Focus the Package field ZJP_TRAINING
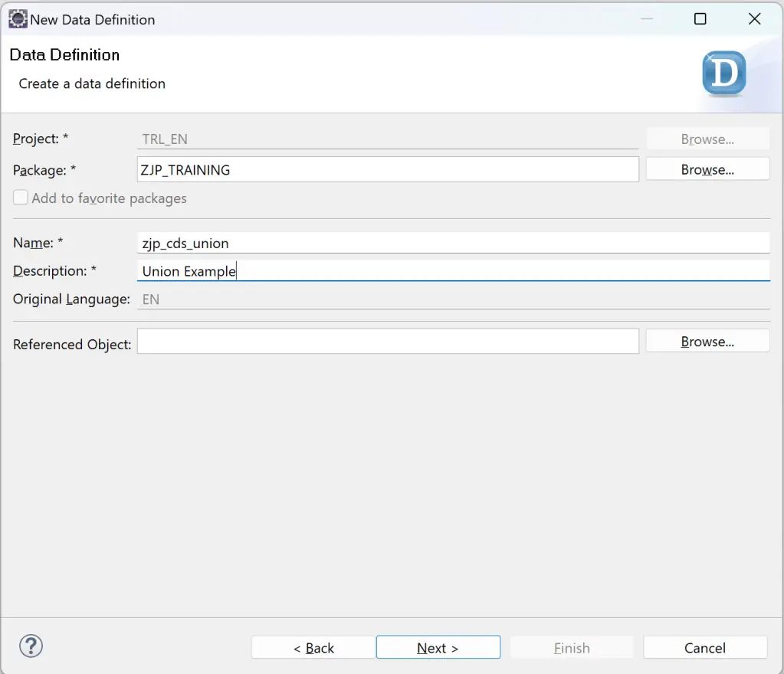 coord(388,170)
